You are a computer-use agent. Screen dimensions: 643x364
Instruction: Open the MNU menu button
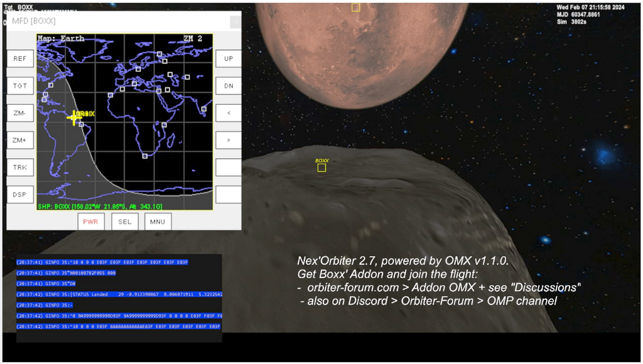point(158,222)
